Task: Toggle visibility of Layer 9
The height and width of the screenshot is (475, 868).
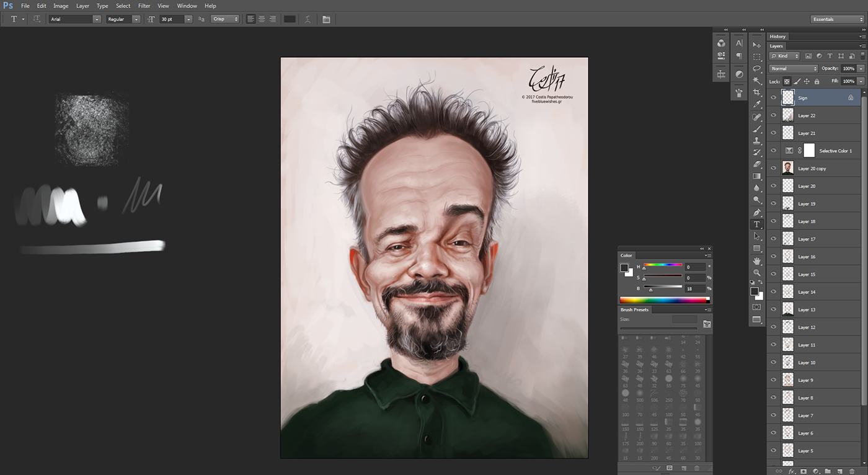Action: [773, 380]
